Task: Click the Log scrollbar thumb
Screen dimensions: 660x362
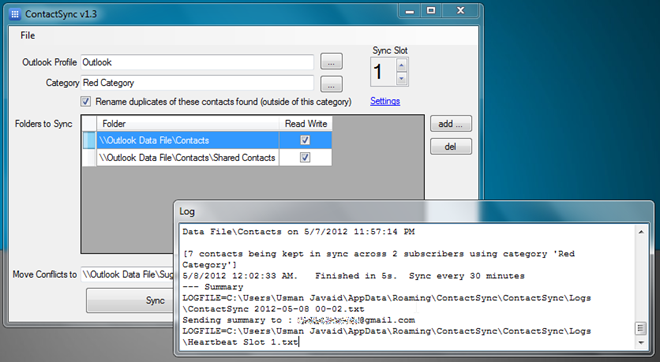Action: tap(641, 328)
